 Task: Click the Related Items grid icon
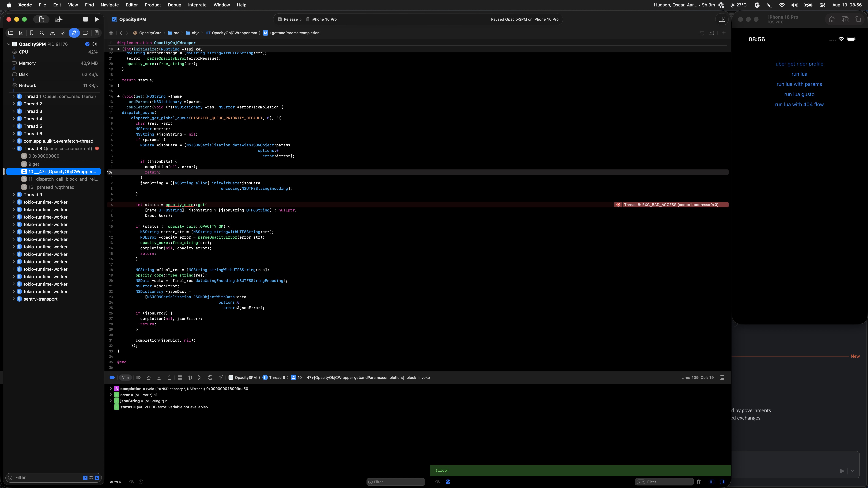(x=111, y=33)
